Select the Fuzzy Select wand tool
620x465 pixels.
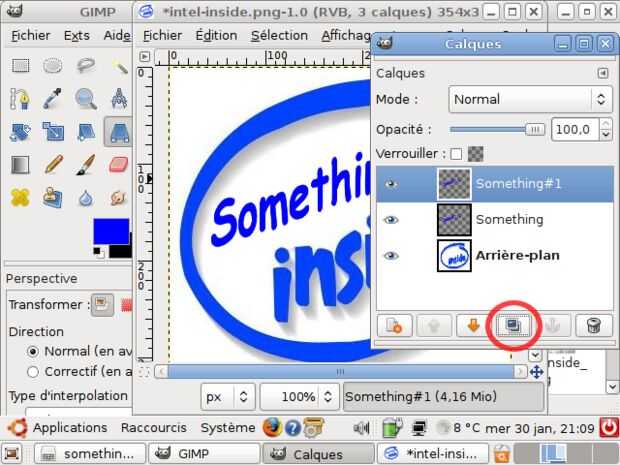(120, 67)
